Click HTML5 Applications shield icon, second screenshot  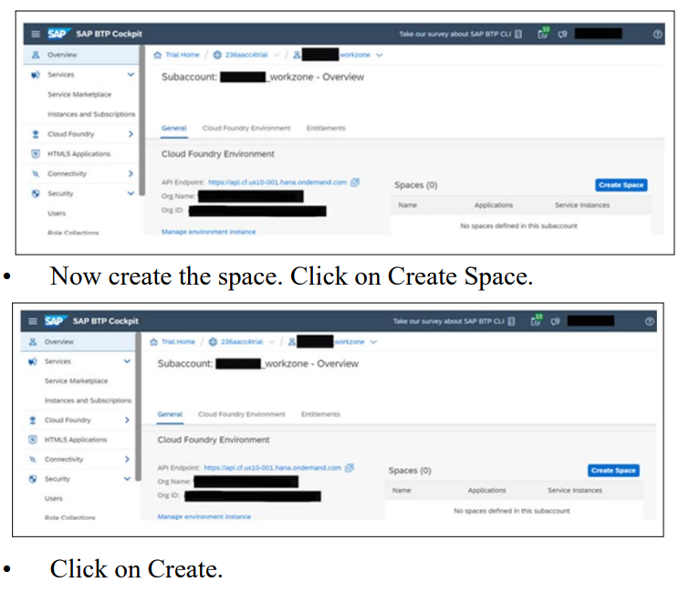(33, 440)
